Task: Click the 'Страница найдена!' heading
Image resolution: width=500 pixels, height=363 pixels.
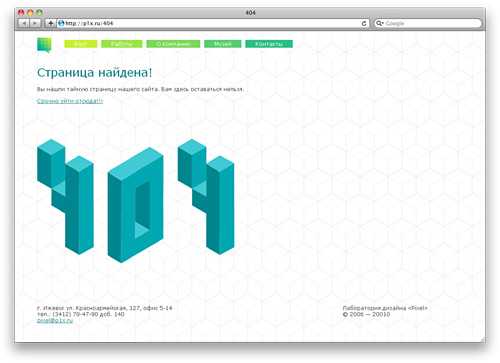Action: pyautogui.click(x=94, y=73)
